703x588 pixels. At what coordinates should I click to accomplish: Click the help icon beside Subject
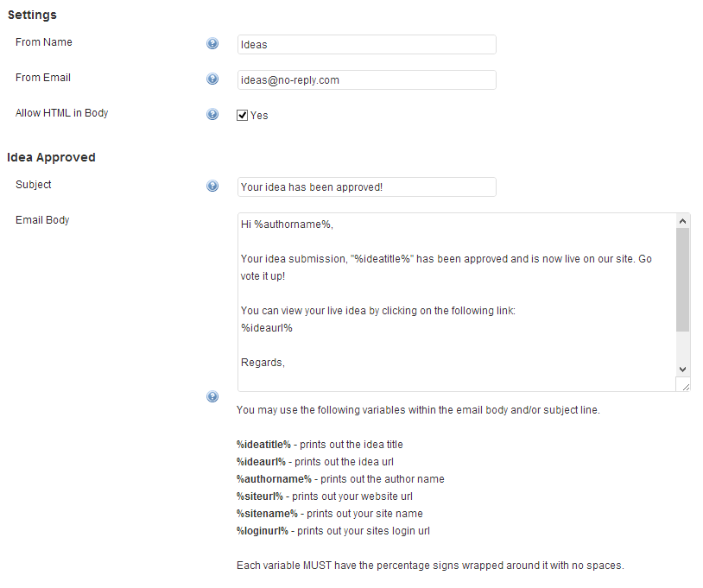click(212, 186)
